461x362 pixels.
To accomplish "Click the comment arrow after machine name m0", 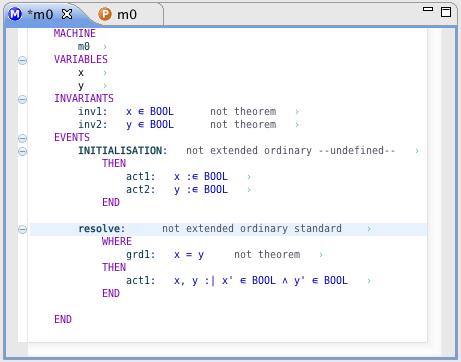I will (105, 47).
